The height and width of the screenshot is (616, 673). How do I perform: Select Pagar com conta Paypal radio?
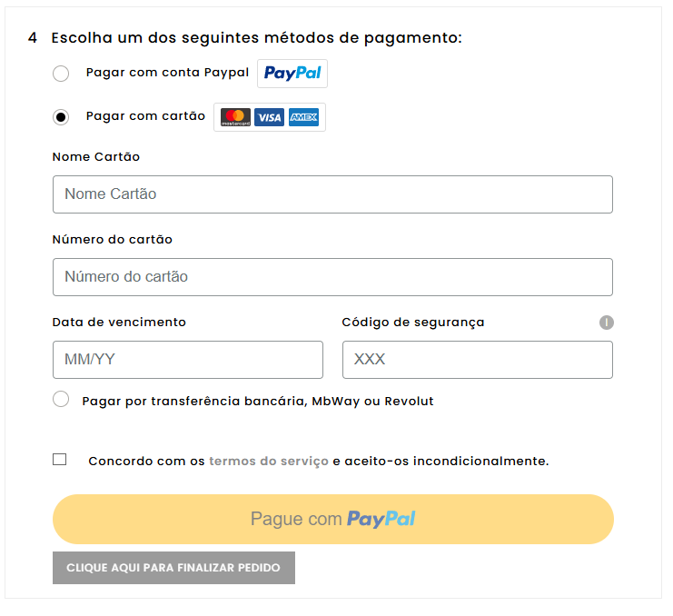pos(61,74)
